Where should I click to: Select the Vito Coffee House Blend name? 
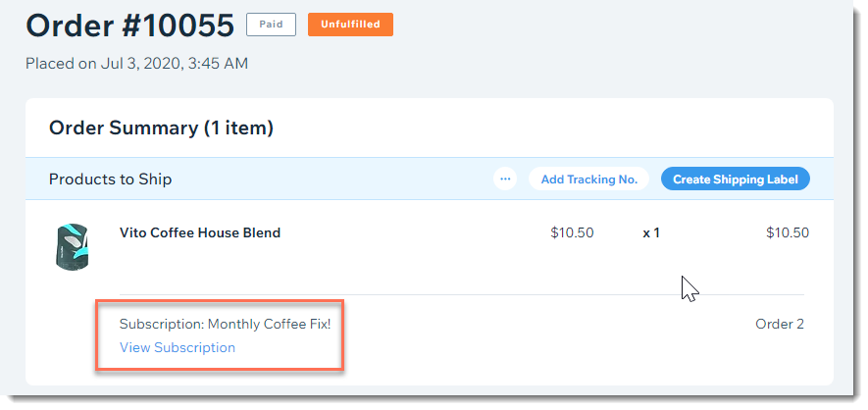tap(200, 232)
